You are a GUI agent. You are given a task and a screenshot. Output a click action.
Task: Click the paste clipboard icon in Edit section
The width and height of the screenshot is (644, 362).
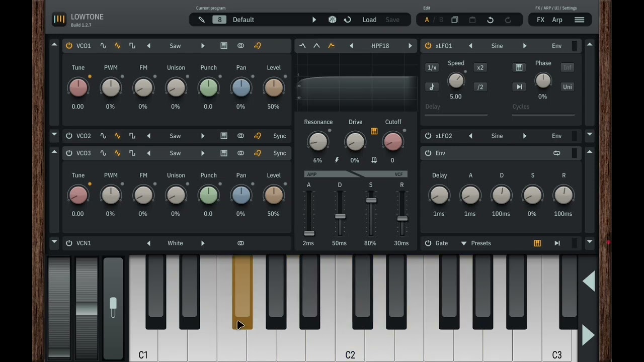(x=472, y=20)
